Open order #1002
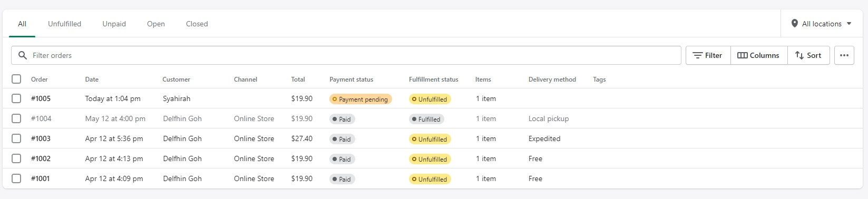This screenshot has height=199, width=868. point(41,158)
